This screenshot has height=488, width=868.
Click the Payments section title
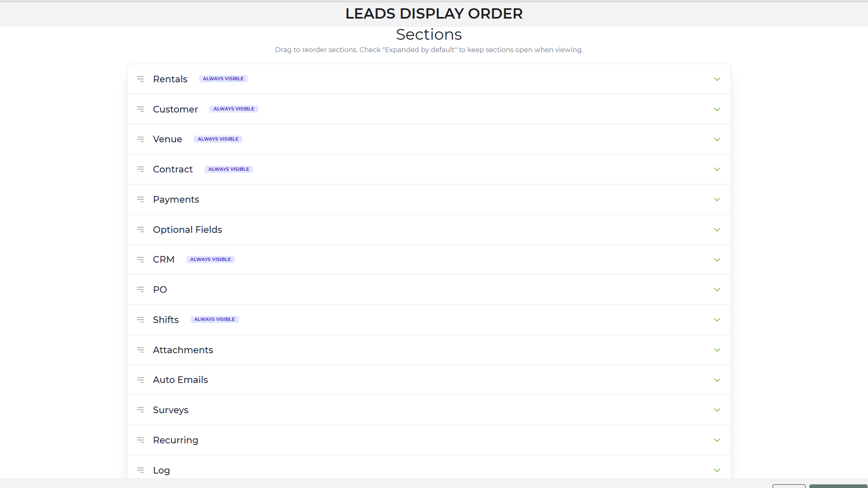[176, 199]
